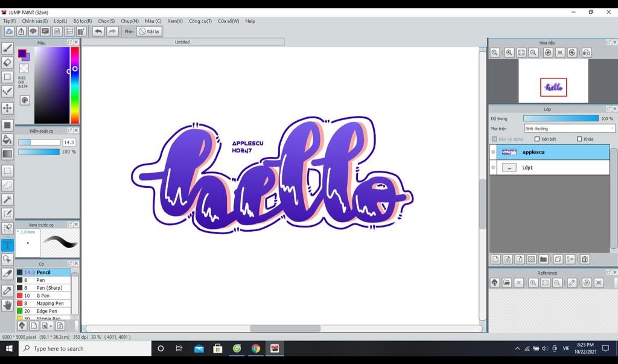The width and height of the screenshot is (618, 364).
Task: Open the Xem(V) menu
Action: pyautogui.click(x=175, y=21)
